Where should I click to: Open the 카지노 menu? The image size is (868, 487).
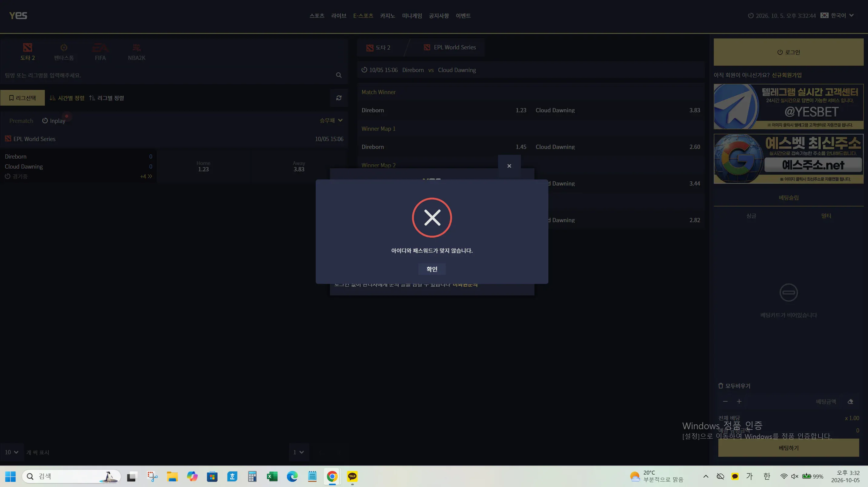click(x=387, y=16)
